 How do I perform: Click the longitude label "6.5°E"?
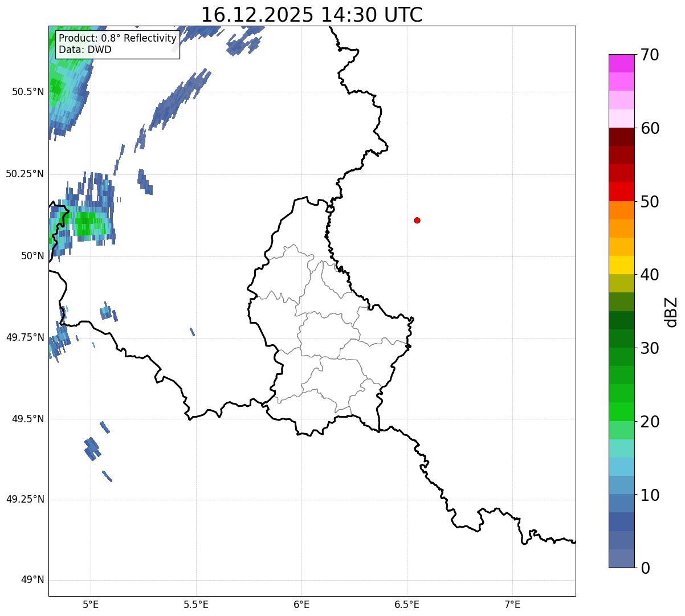click(407, 604)
